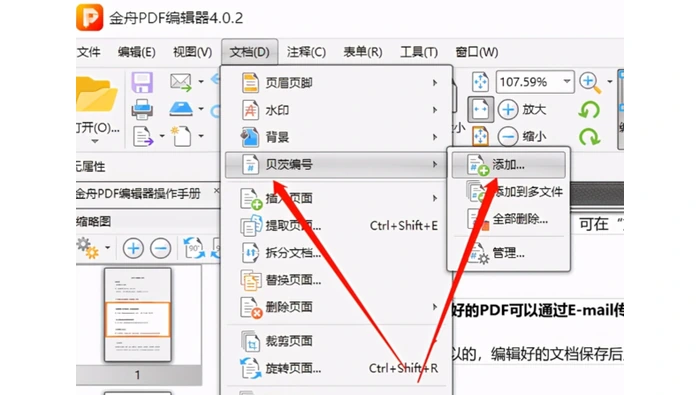Choose 提取页面 menu item
700x395 pixels.
337,226
